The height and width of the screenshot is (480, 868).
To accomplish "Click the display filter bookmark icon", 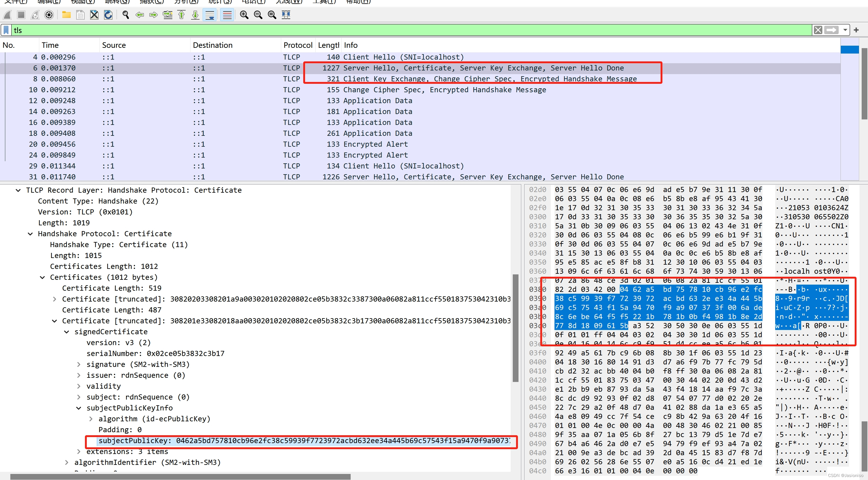I will pos(6,30).
